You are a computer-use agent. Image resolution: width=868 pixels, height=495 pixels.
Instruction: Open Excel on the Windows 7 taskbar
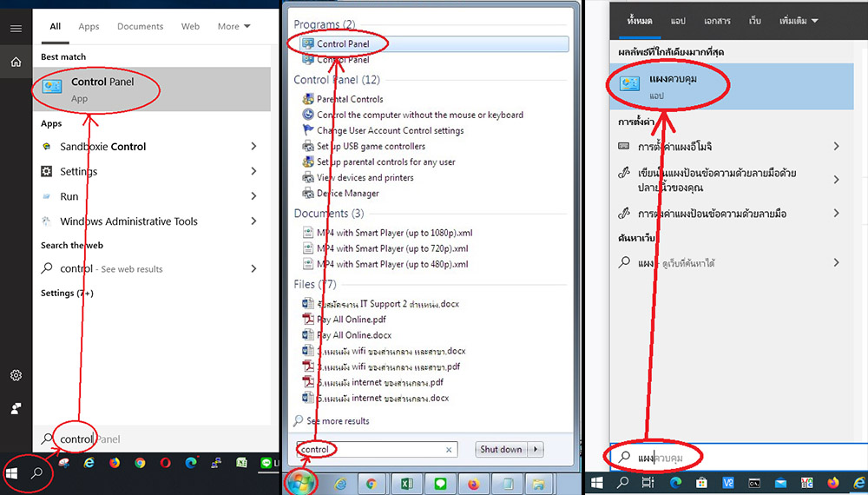coord(407,484)
